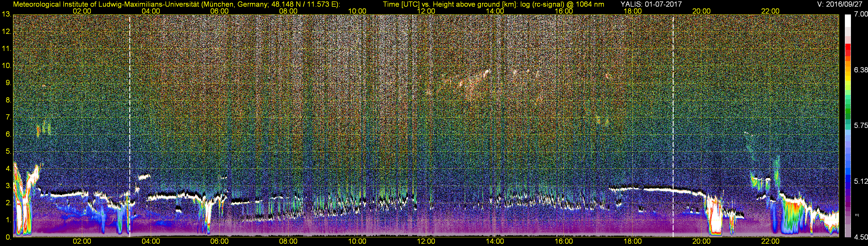The image size is (868, 246).
Task: Select the 10:00 label on the top axis
Action: 357,11
